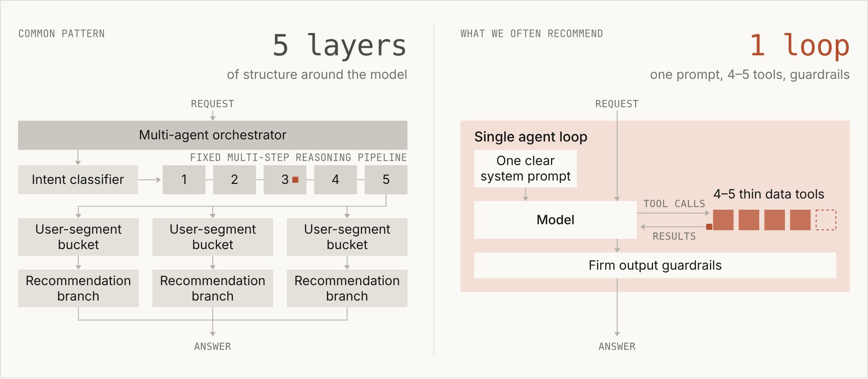Select the Intent classifier box
This screenshot has width=868, height=379.
click(x=78, y=180)
